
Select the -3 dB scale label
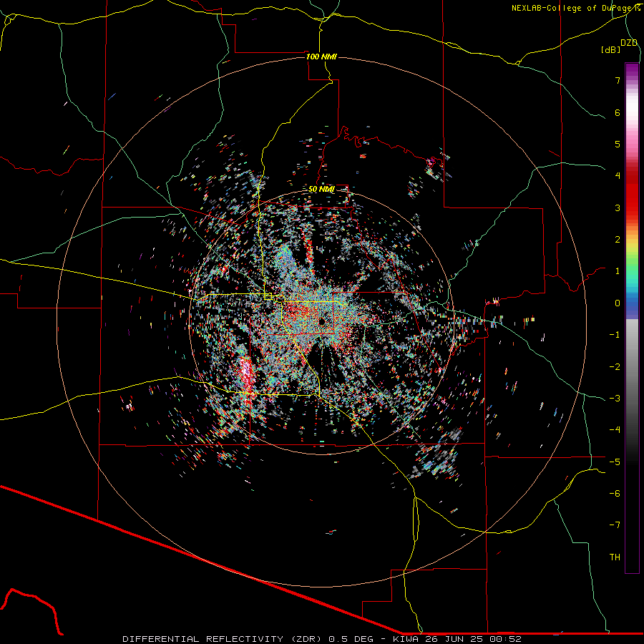point(615,399)
